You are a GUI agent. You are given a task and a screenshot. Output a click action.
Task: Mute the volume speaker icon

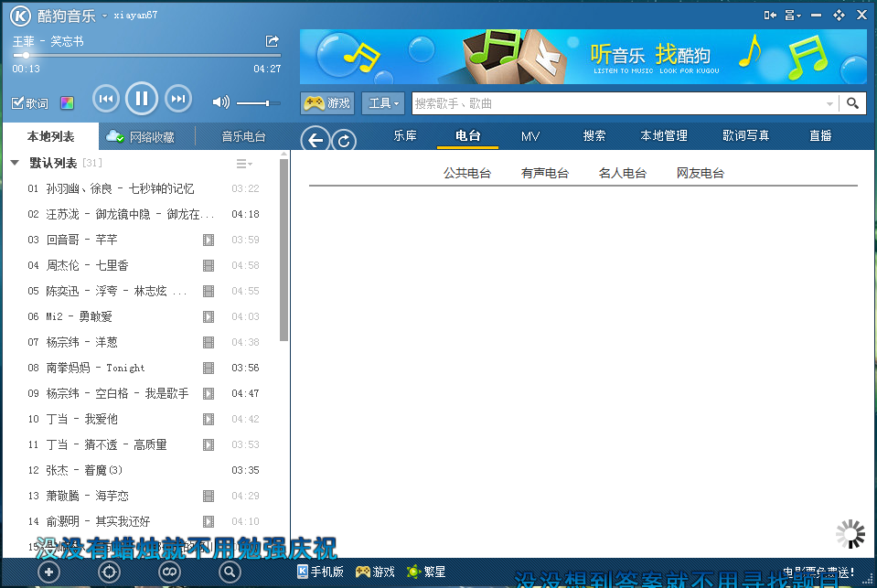pyautogui.click(x=221, y=102)
